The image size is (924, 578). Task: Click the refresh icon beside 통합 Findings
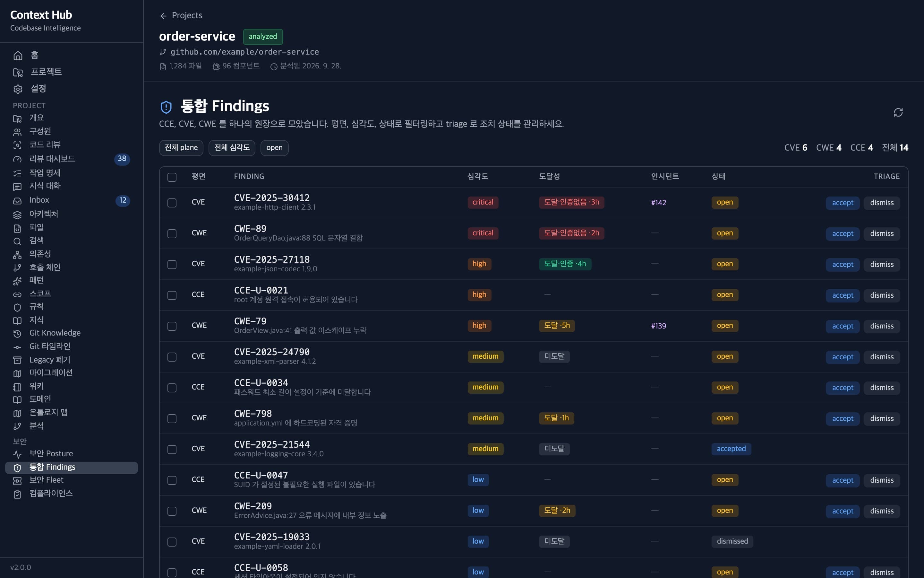coord(898,112)
